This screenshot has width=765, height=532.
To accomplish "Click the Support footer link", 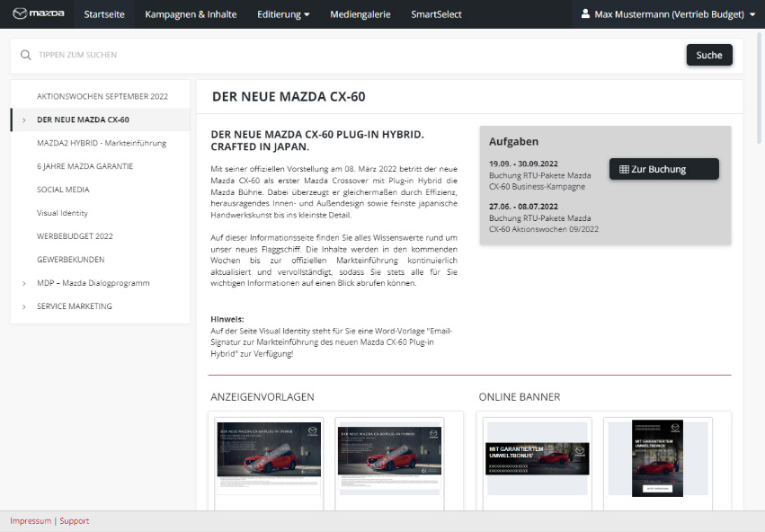I will coord(75,520).
